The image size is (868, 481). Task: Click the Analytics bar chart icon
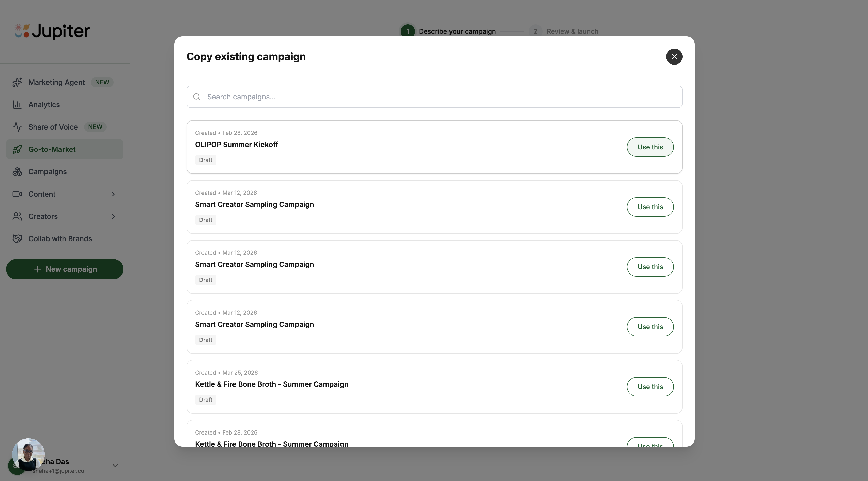point(17,105)
